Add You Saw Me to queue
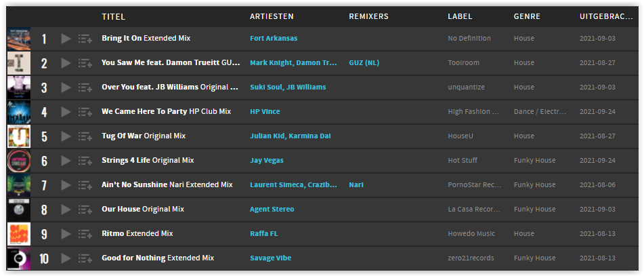The image size is (644, 276). click(x=85, y=63)
